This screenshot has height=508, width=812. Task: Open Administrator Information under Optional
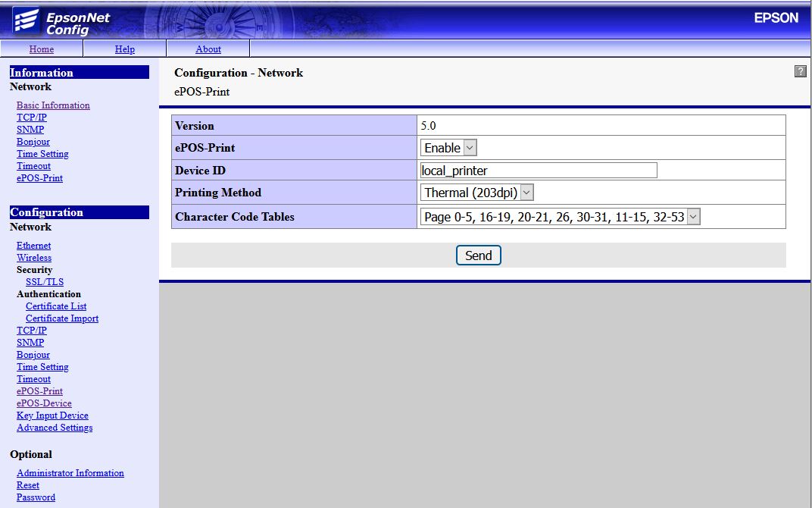click(x=70, y=473)
